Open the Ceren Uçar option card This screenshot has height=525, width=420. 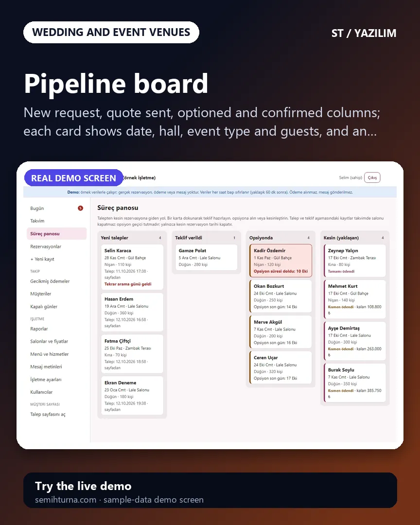(x=280, y=367)
